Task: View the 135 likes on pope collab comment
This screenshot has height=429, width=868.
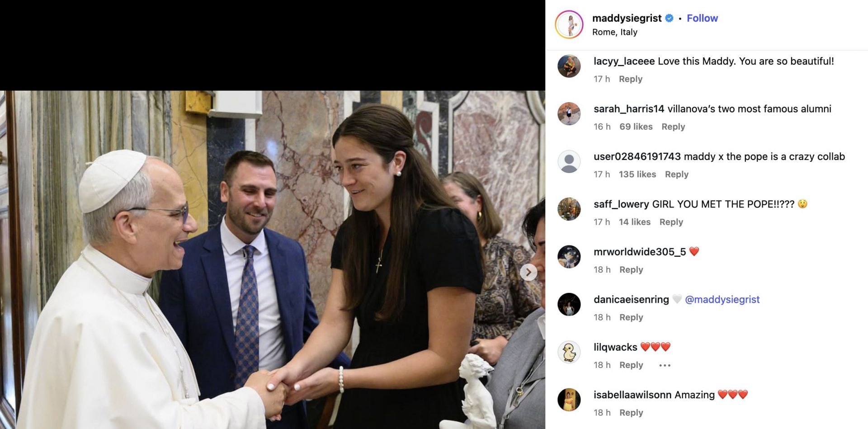Action: [637, 174]
